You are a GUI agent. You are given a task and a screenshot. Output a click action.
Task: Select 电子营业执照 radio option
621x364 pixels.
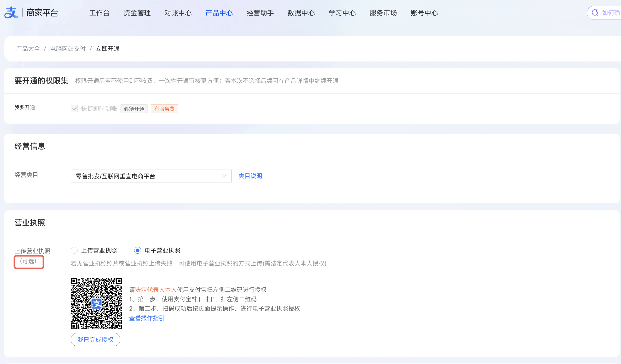coord(137,250)
